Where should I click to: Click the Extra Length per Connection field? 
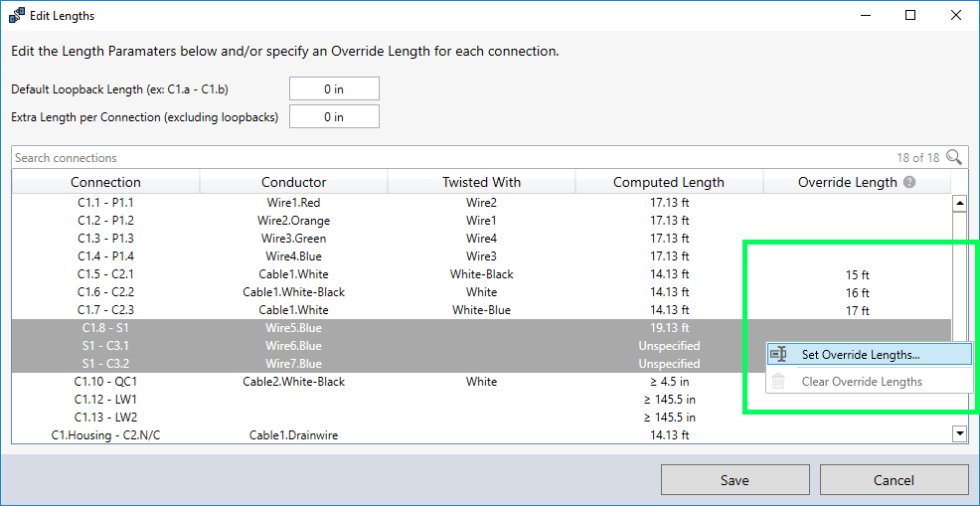coord(334,116)
